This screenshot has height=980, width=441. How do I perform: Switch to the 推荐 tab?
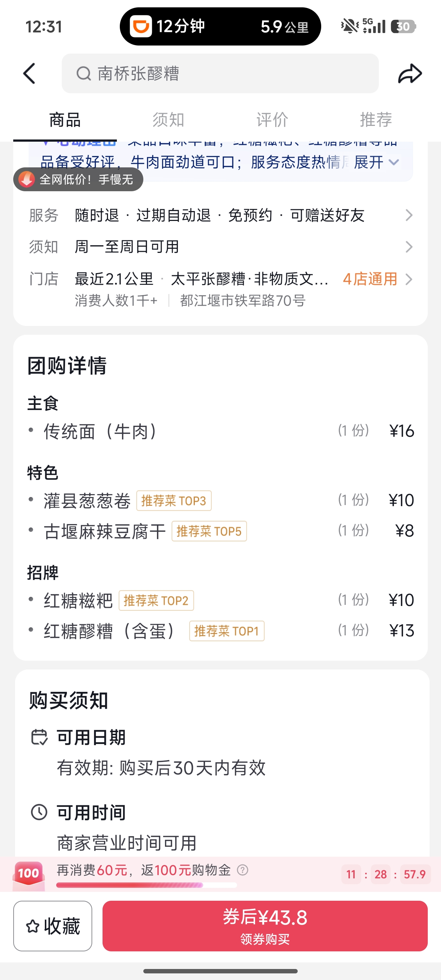coord(376,120)
